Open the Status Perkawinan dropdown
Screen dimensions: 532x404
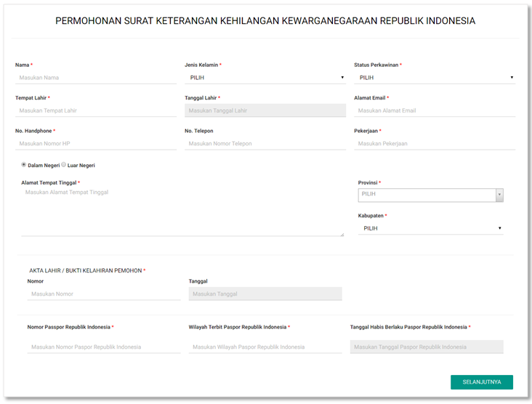point(434,78)
